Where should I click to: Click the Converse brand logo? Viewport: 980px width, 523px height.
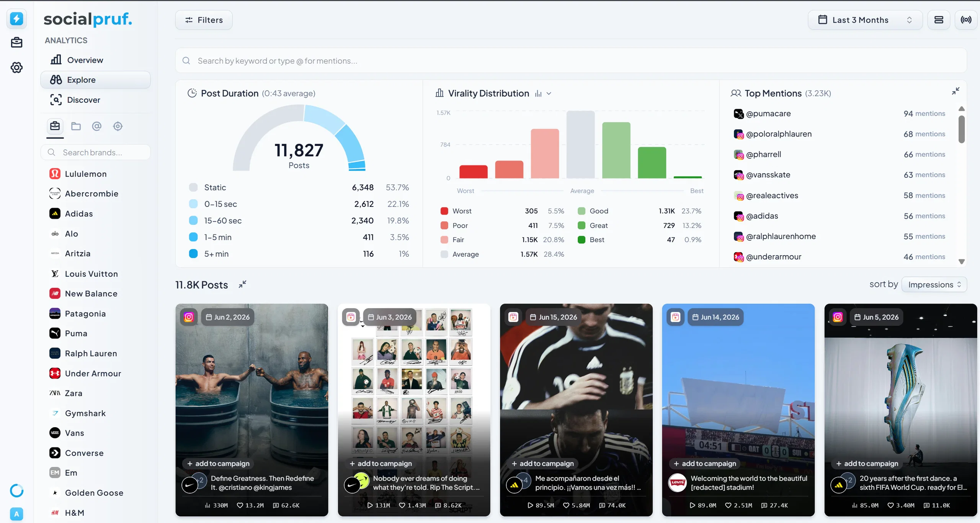coord(55,453)
